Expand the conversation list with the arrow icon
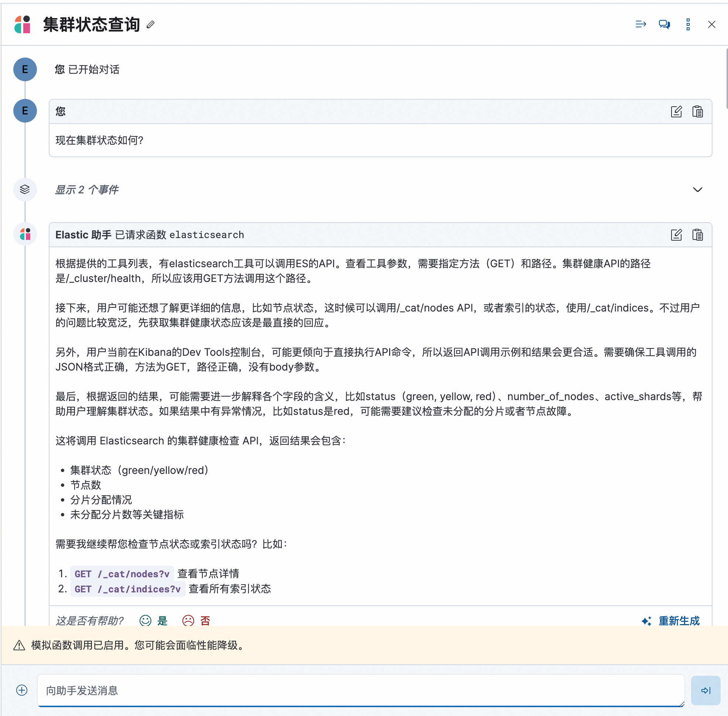The height and width of the screenshot is (716, 728). pyautogui.click(x=641, y=24)
